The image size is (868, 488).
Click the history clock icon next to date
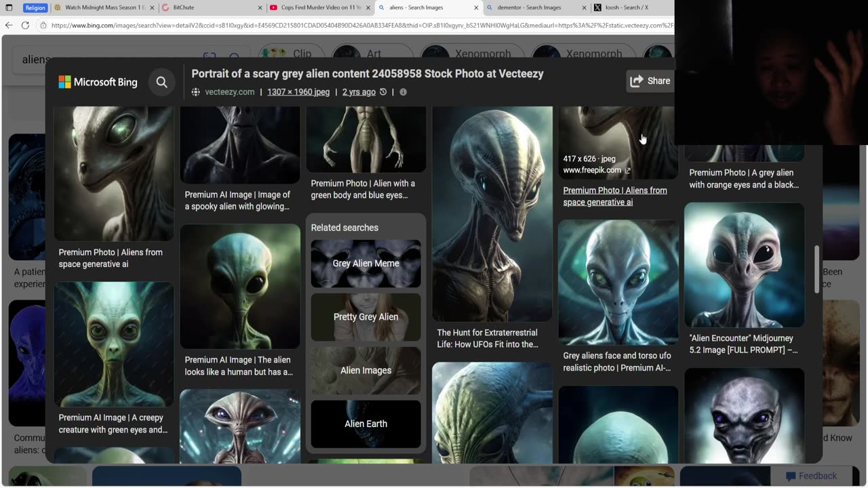click(383, 92)
